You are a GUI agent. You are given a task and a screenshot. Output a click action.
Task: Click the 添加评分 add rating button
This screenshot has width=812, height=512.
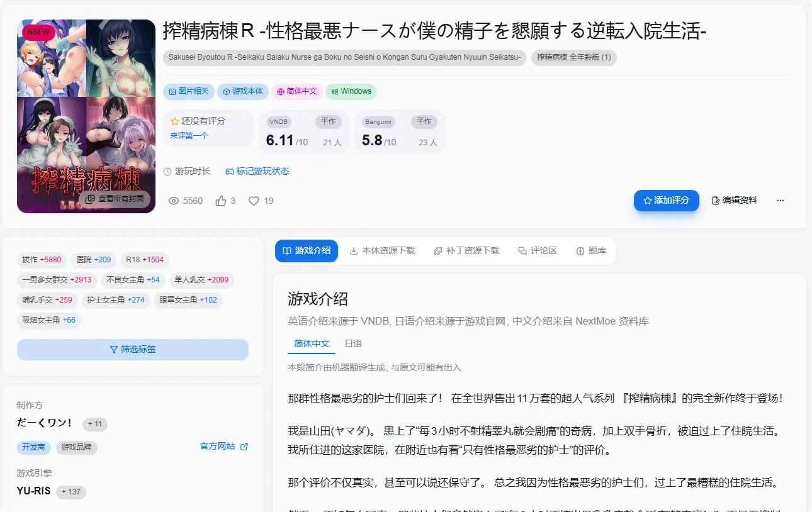click(666, 201)
